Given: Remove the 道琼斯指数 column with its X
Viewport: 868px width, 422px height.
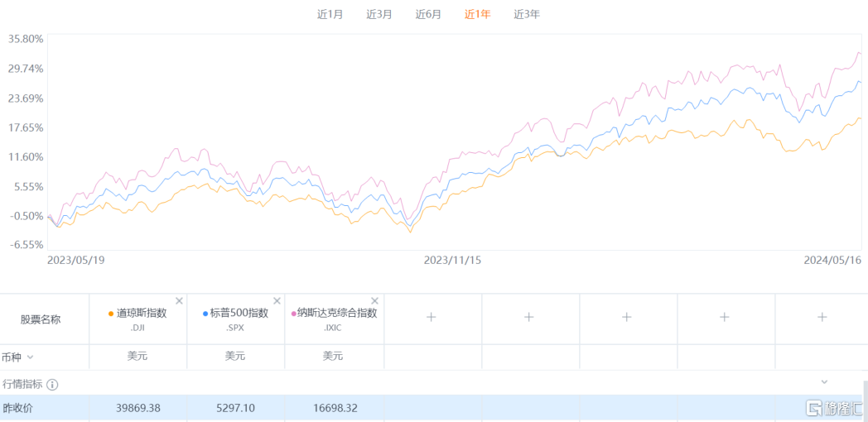Looking at the screenshot, I should (x=179, y=301).
